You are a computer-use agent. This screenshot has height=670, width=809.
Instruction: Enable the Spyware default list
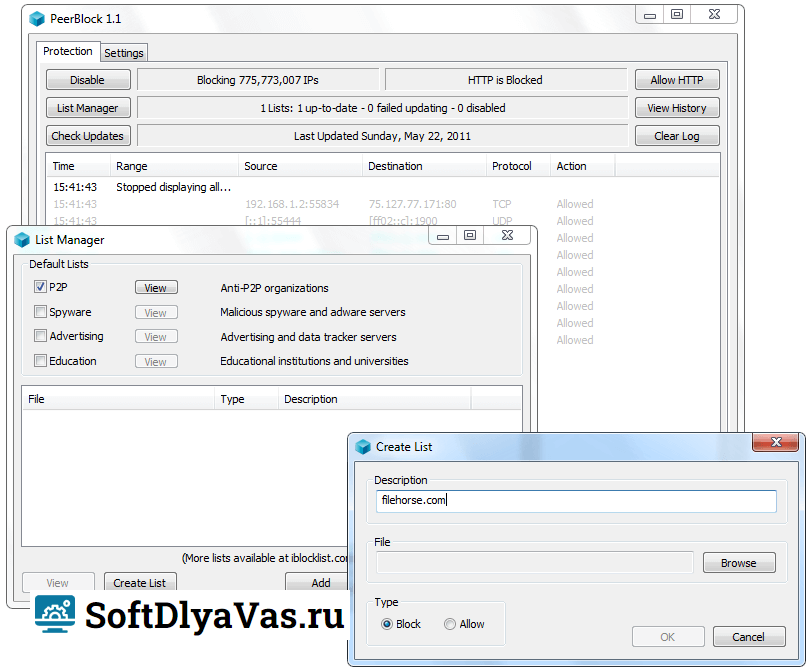(40, 312)
